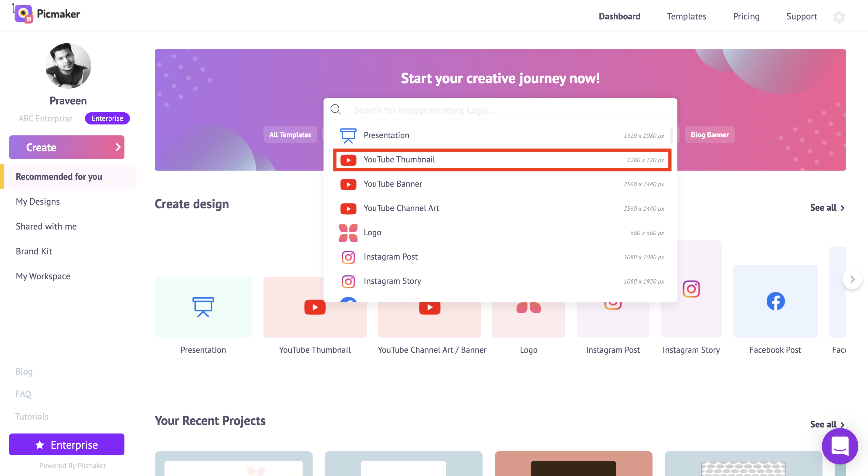Click the Blog Banner chip
868x476 pixels.
coord(709,134)
